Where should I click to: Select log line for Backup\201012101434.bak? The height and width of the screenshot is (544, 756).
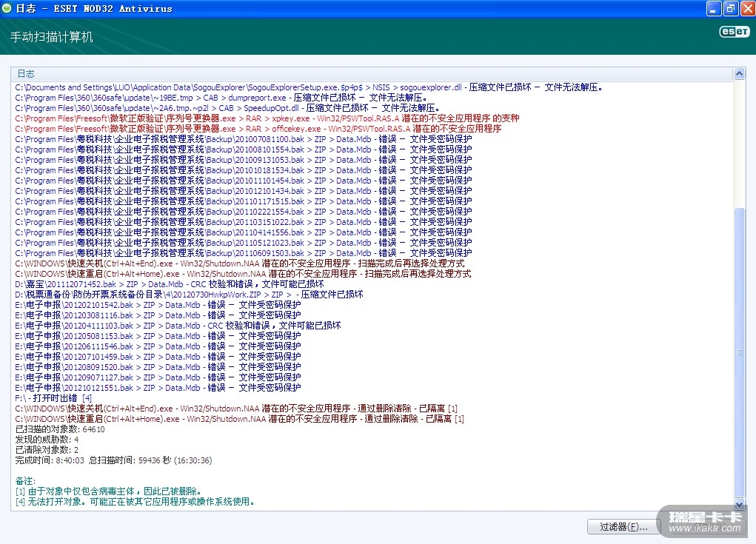[x=244, y=191]
